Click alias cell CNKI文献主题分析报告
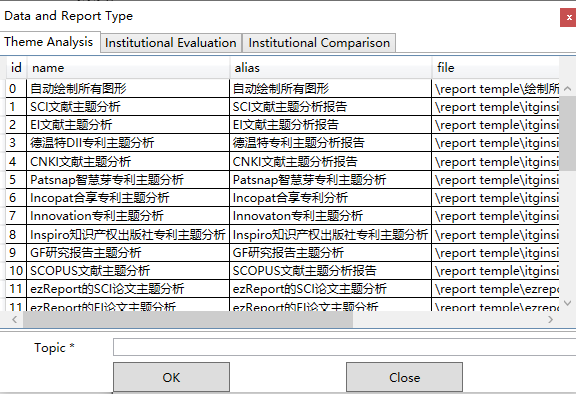The image size is (576, 394). tap(331, 161)
